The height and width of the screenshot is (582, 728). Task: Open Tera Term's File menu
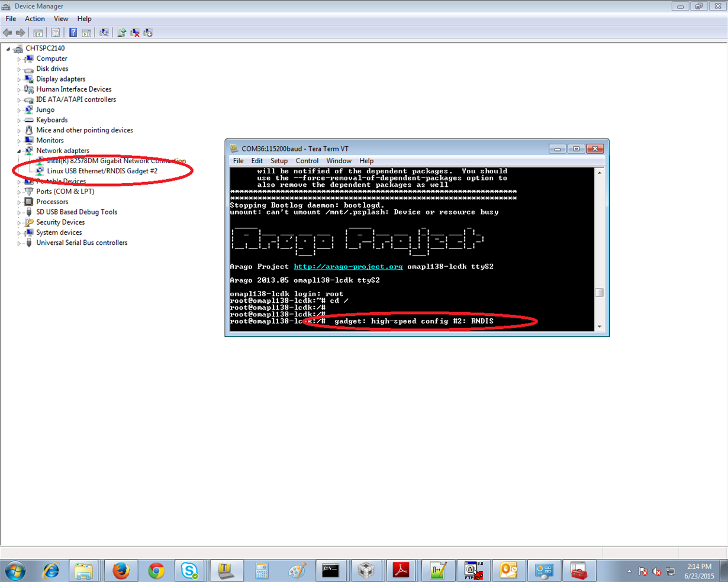click(239, 161)
